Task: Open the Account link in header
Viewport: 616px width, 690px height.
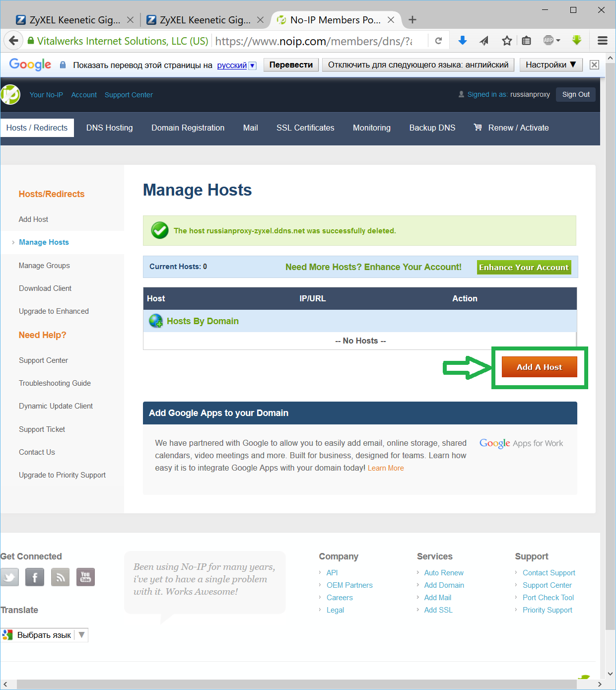Action: (x=84, y=95)
